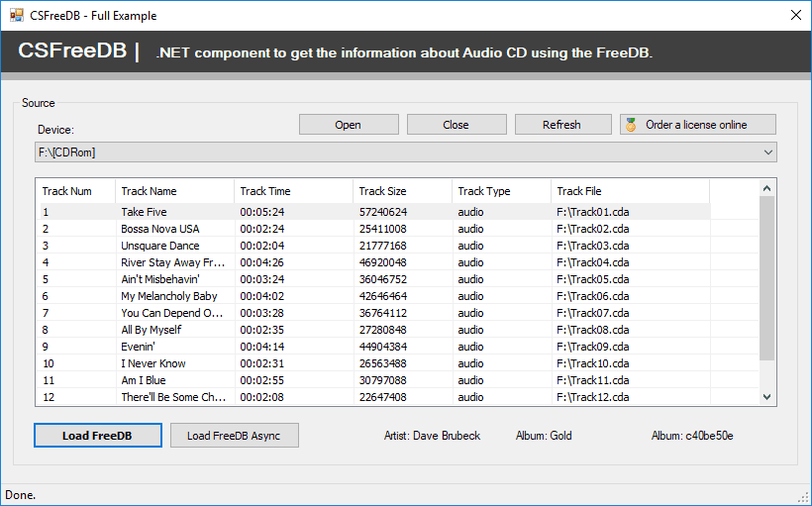Screen dimensions: 812x506
Task: Click the medal icon on license button
Action: 631,125
